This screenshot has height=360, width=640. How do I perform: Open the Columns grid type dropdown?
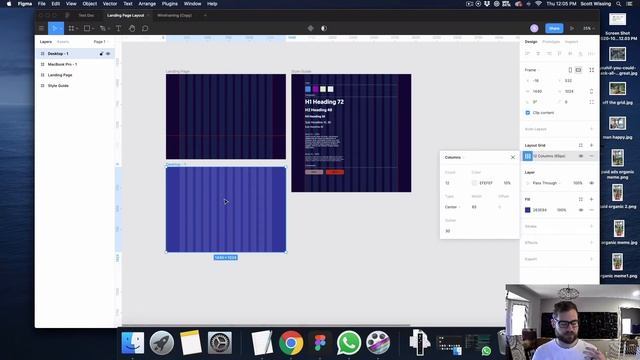point(454,158)
